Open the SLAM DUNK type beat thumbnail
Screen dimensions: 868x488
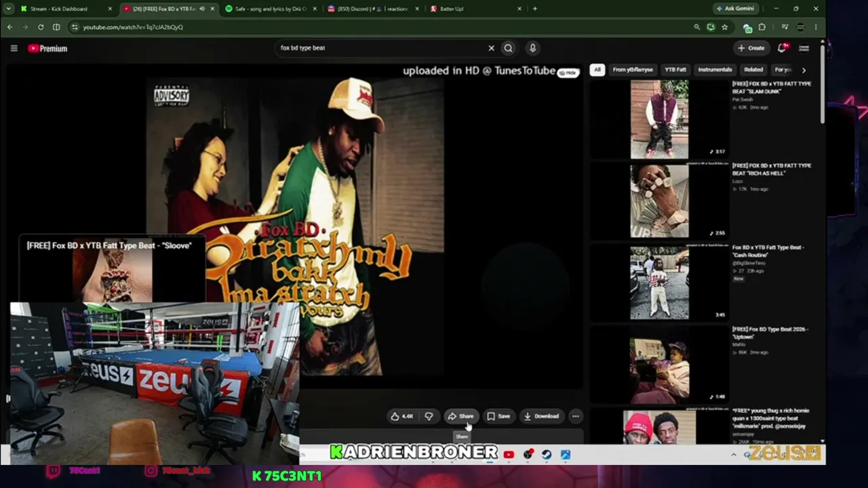(x=659, y=119)
